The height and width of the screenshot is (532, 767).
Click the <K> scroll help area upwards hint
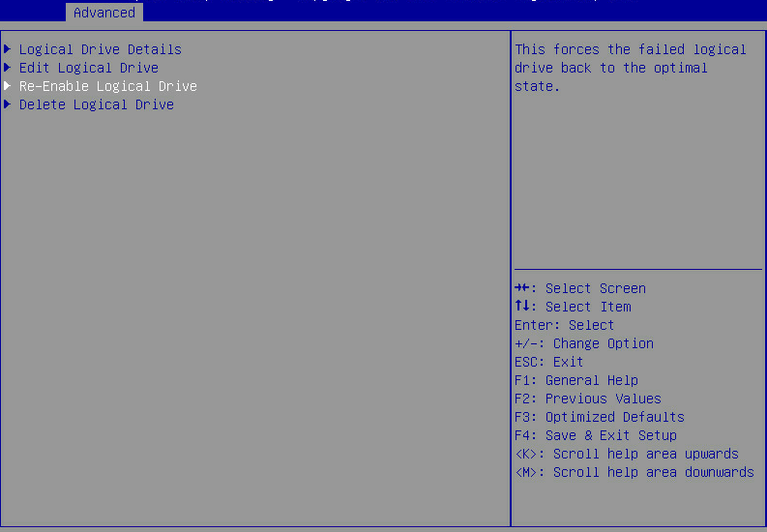click(627, 455)
